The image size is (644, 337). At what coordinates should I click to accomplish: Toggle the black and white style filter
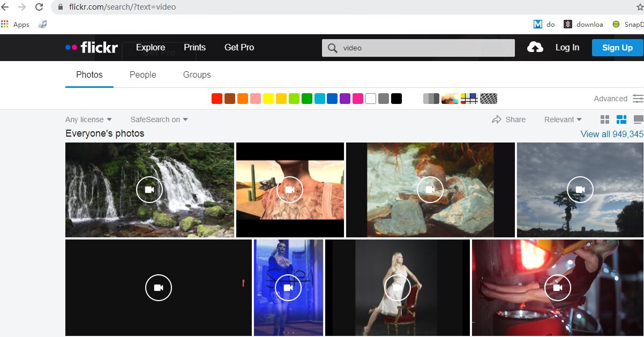point(431,99)
